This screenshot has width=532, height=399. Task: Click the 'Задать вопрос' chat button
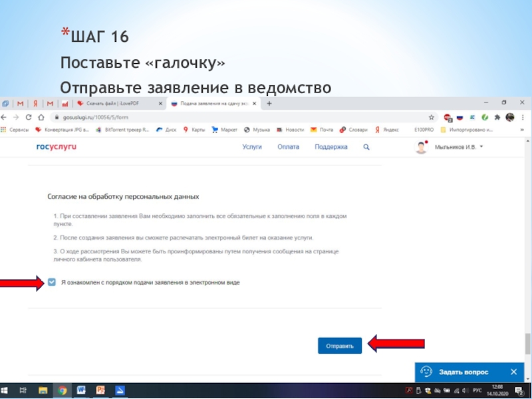[x=462, y=372]
